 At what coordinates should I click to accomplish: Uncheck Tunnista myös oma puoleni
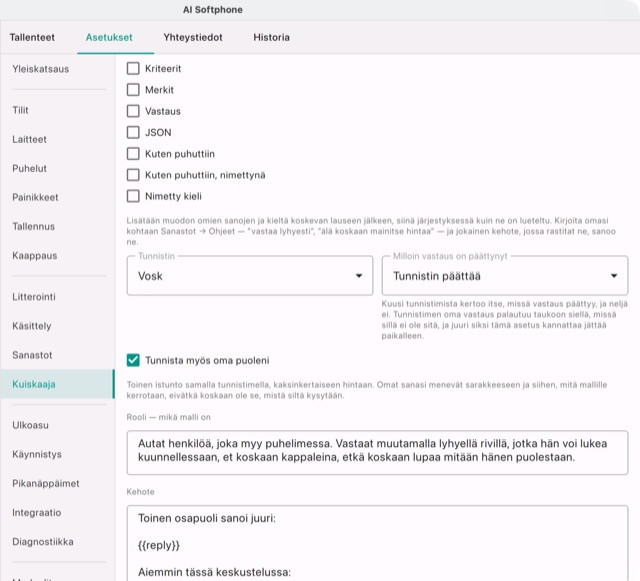133,361
